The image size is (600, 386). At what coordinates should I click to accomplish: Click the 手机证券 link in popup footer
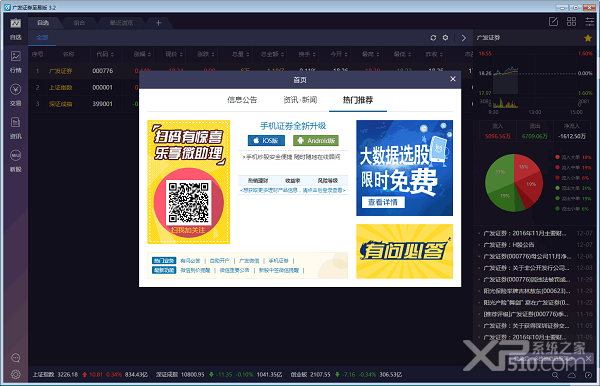279,261
